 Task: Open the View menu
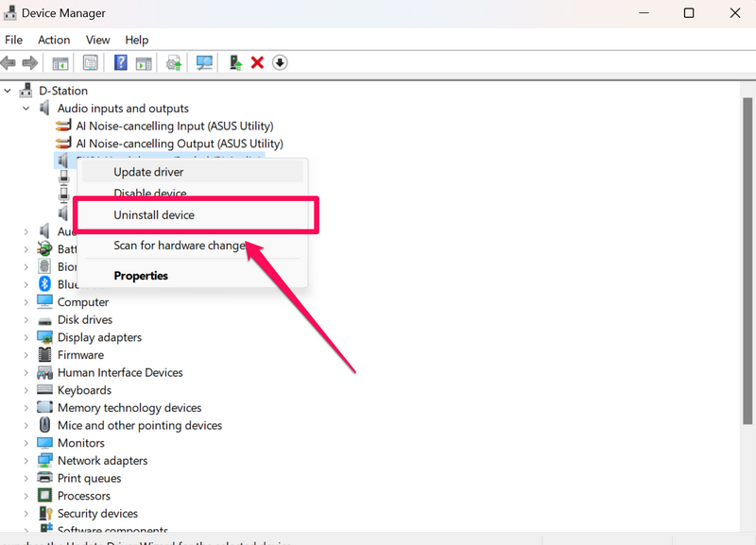(x=97, y=40)
